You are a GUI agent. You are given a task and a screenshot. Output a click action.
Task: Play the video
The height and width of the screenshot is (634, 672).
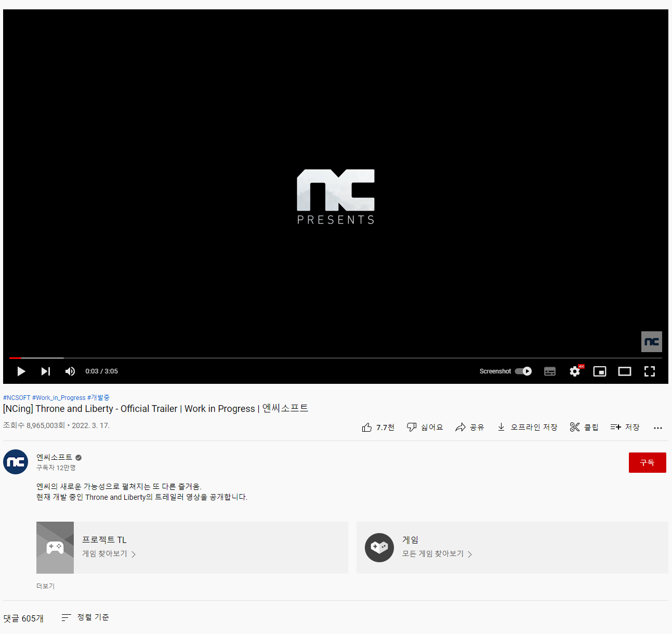21,371
